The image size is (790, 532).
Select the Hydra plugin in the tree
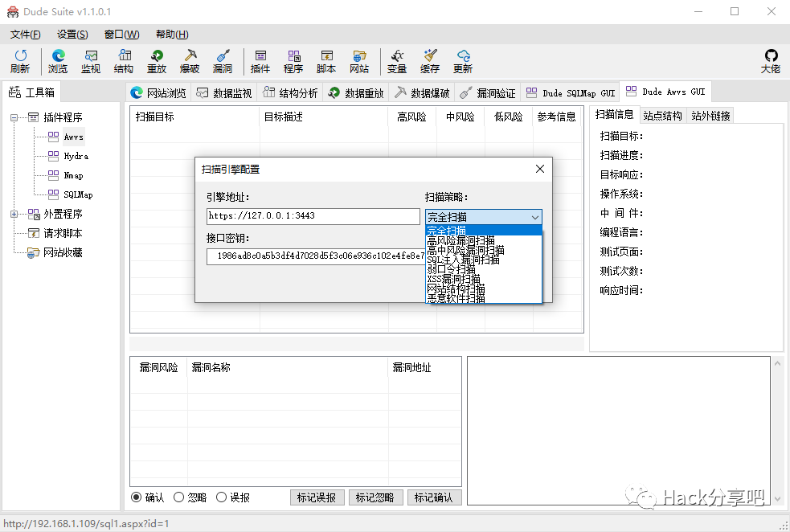click(76, 156)
